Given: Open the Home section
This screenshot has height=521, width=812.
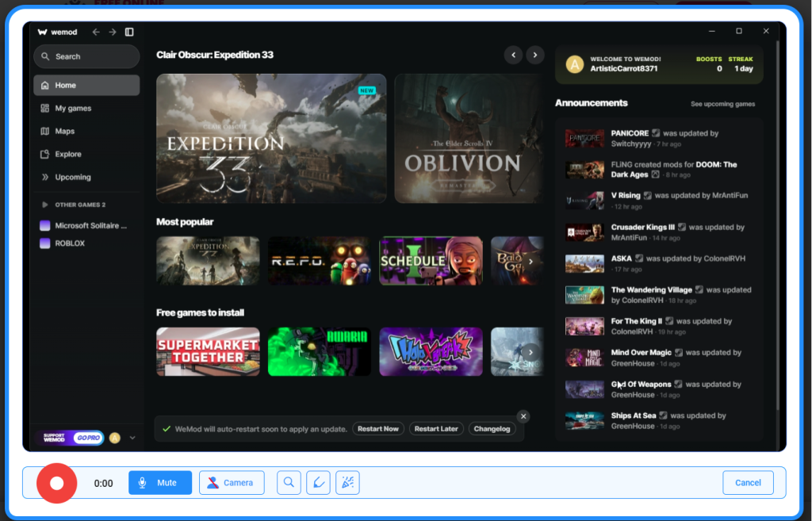Looking at the screenshot, I should click(x=86, y=85).
